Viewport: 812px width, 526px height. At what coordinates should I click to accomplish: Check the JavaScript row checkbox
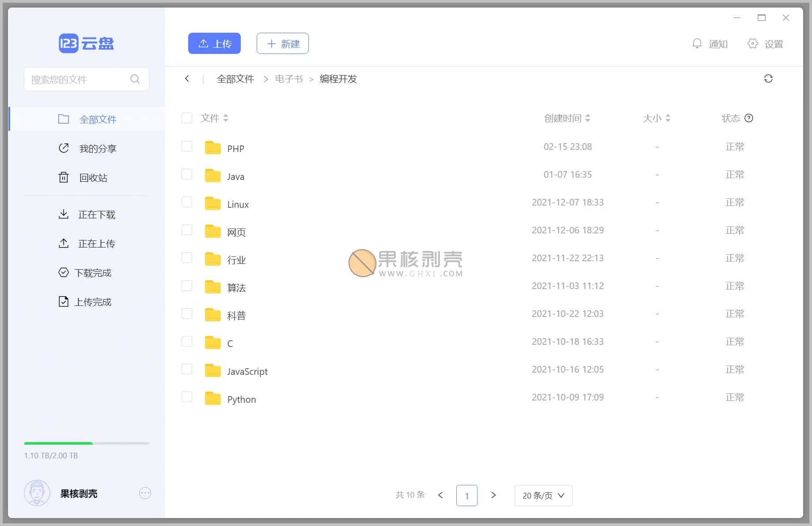(187, 369)
